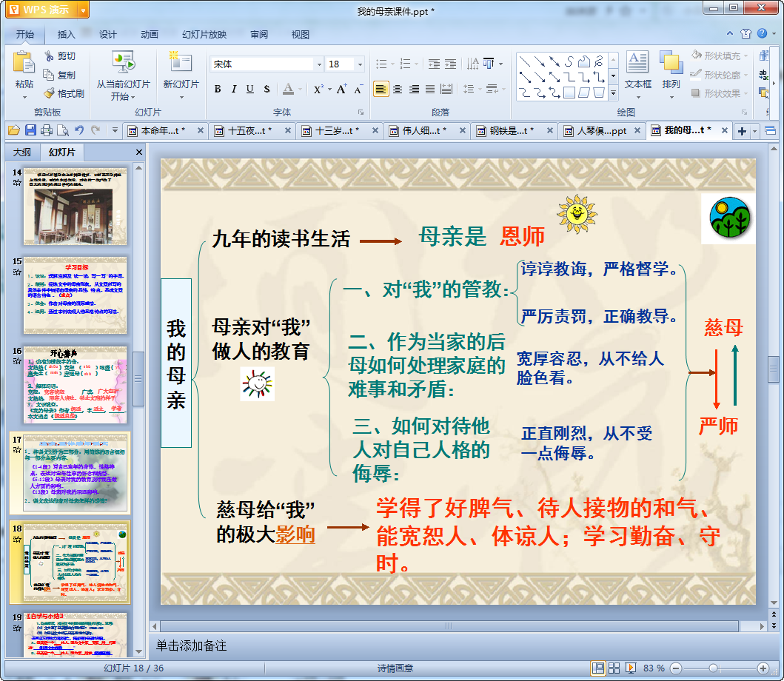The width and height of the screenshot is (784, 681).
Task: Click the Copy (复制) icon
Action: click(49, 75)
